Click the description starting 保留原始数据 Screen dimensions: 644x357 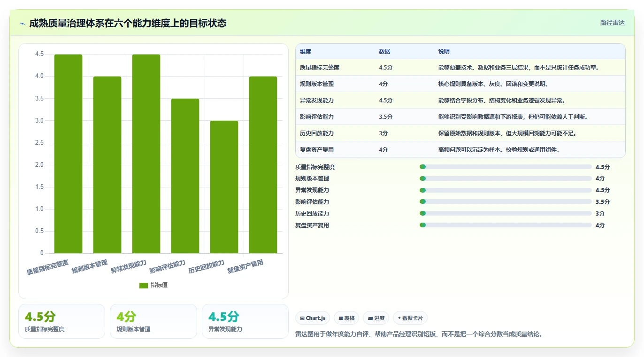[507, 133]
